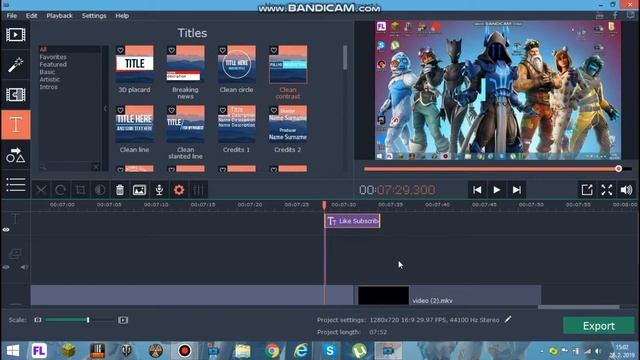Image resolution: width=640 pixels, height=360 pixels.
Task: Click the titles list vertical scrollbar
Action: [345, 57]
